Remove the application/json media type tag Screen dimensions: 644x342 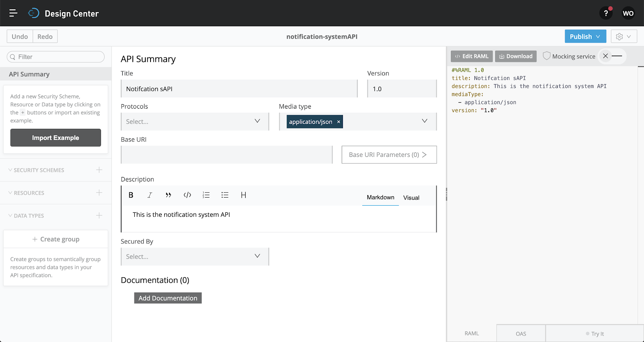pos(339,122)
